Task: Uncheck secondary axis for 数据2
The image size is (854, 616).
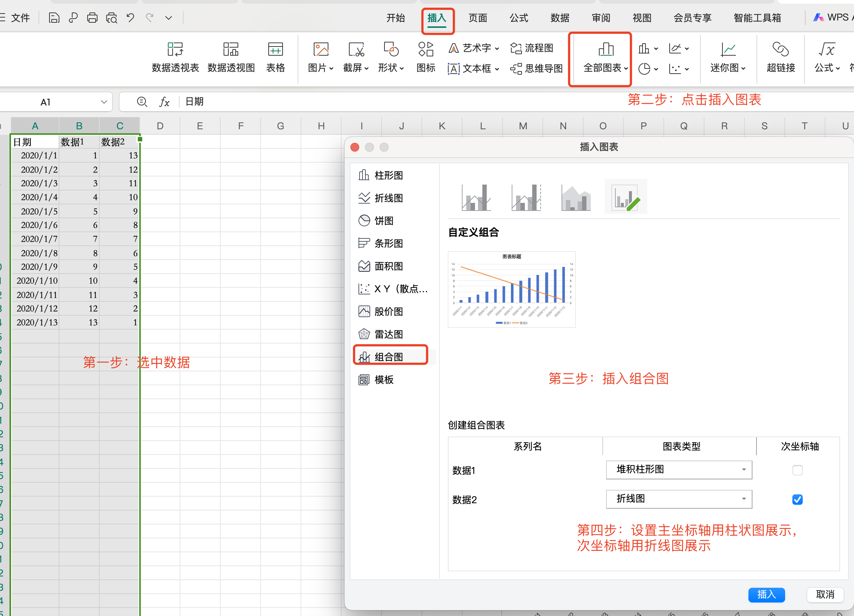Action: (x=797, y=499)
